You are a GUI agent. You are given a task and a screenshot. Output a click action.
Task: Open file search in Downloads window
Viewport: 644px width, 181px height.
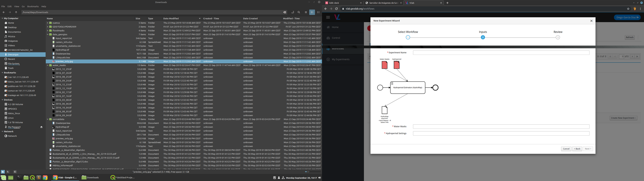click(299, 12)
